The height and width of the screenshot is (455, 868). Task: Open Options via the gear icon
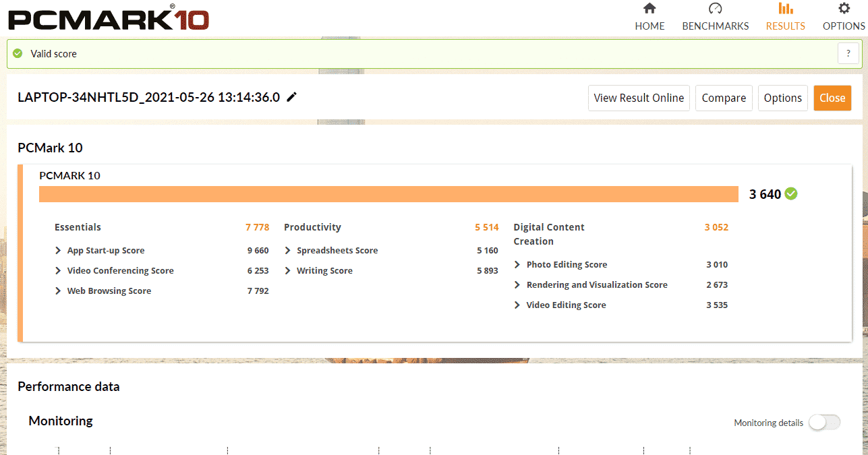tap(844, 9)
